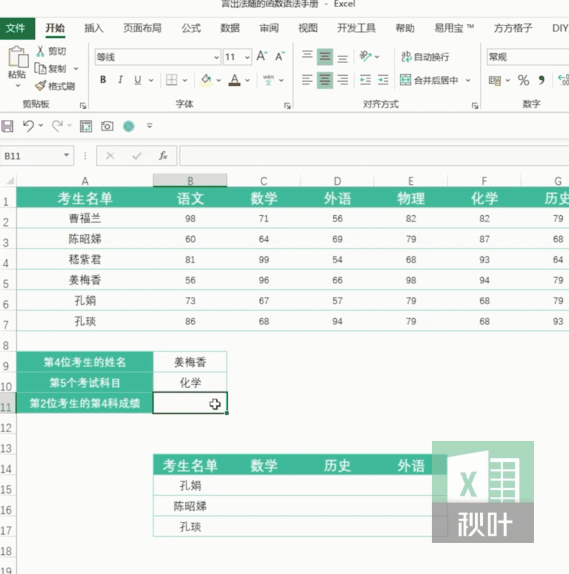Image resolution: width=569 pixels, height=574 pixels.
Task: Apply the fill color bucket
Action: coord(206,80)
